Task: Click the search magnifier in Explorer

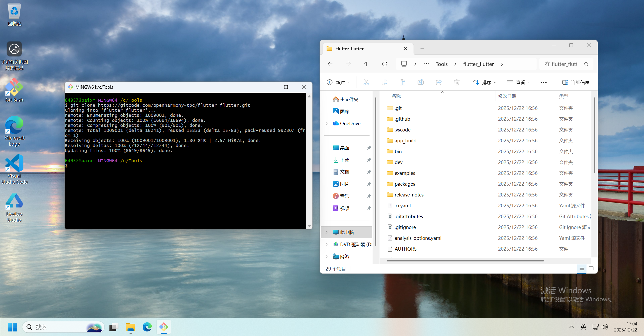Action: 586,64
